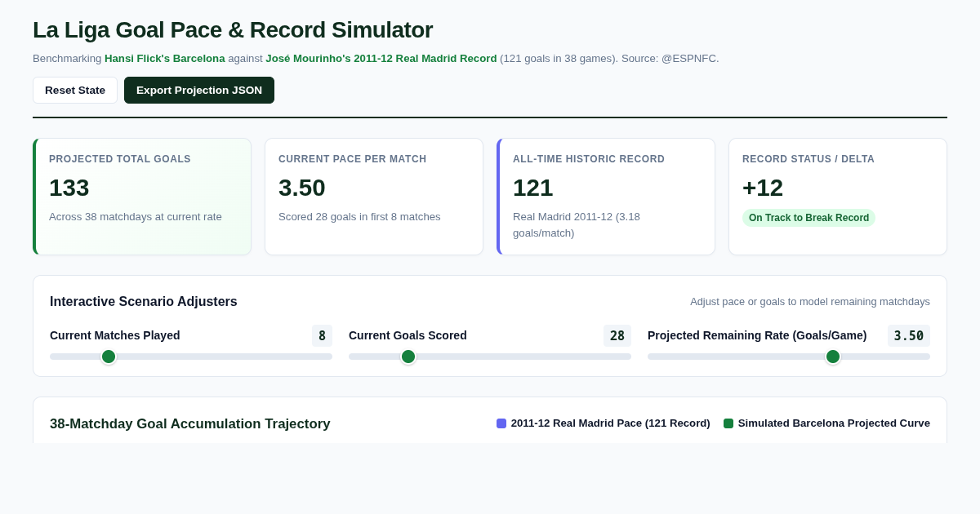The width and height of the screenshot is (980, 514).
Task: Click the 3.50 current pace figure
Action: [x=302, y=188]
